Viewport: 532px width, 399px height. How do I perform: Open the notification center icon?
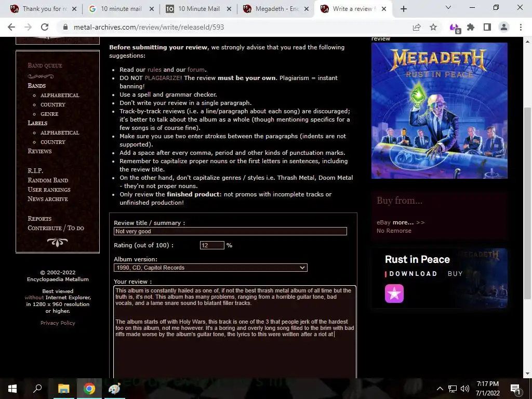(515, 389)
